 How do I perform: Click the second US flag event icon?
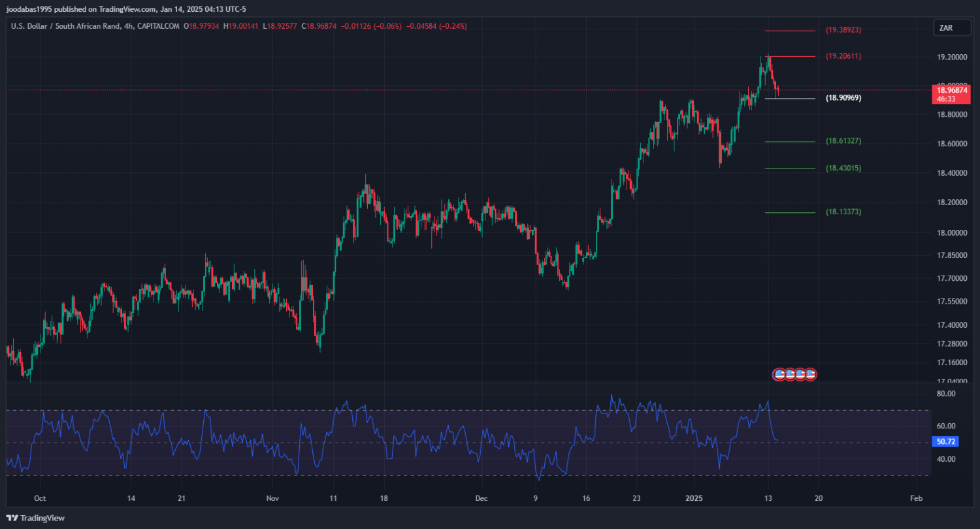[789, 374]
